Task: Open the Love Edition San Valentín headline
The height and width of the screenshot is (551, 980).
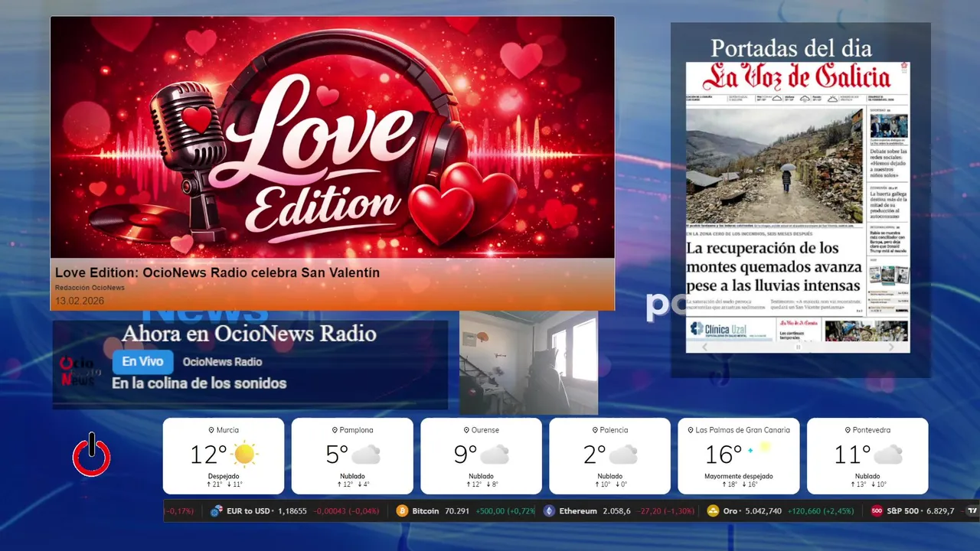Action: (217, 272)
